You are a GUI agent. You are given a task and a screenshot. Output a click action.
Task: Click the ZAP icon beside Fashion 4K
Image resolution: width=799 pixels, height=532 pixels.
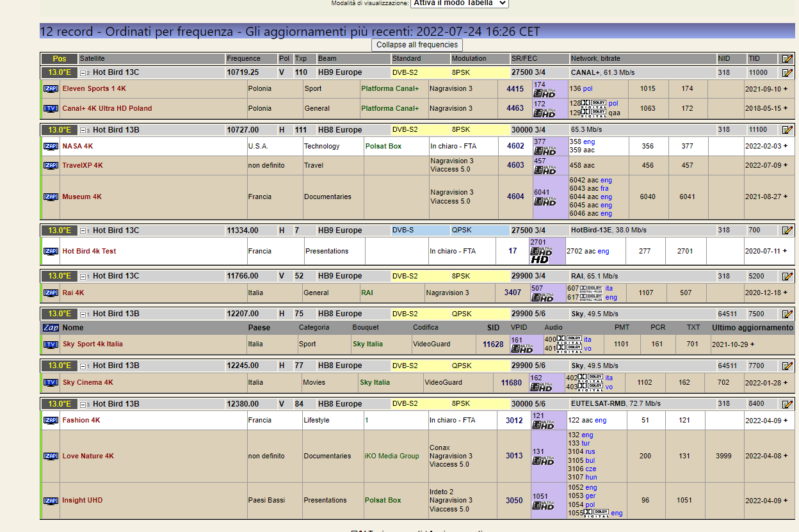pos(51,421)
